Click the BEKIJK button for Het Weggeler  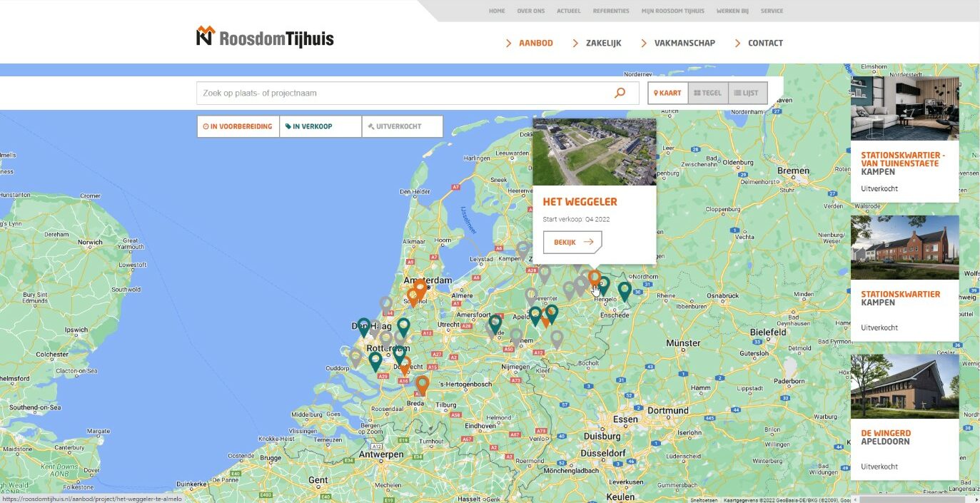(572, 242)
